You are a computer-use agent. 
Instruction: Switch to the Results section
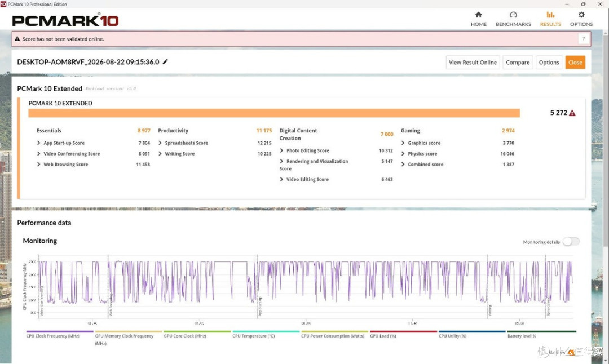pos(550,19)
